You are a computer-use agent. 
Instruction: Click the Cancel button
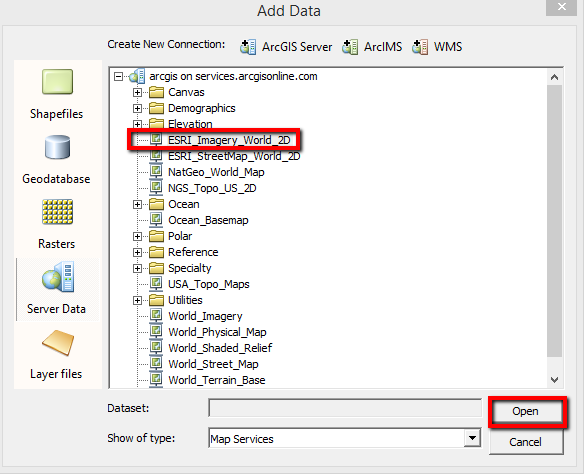pos(526,442)
